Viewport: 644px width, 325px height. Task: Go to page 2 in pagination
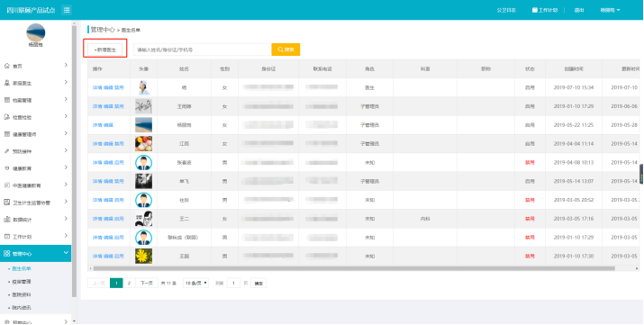point(129,284)
